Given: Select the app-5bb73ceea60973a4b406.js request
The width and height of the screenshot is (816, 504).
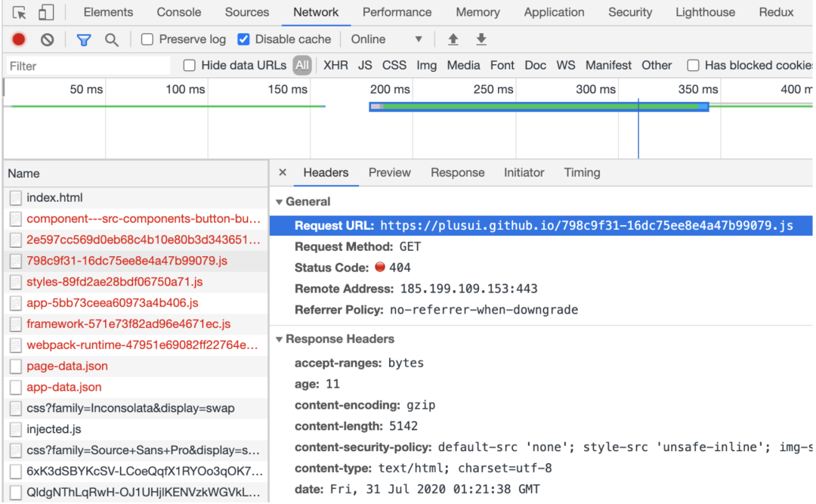Looking at the screenshot, I should pos(136,303).
